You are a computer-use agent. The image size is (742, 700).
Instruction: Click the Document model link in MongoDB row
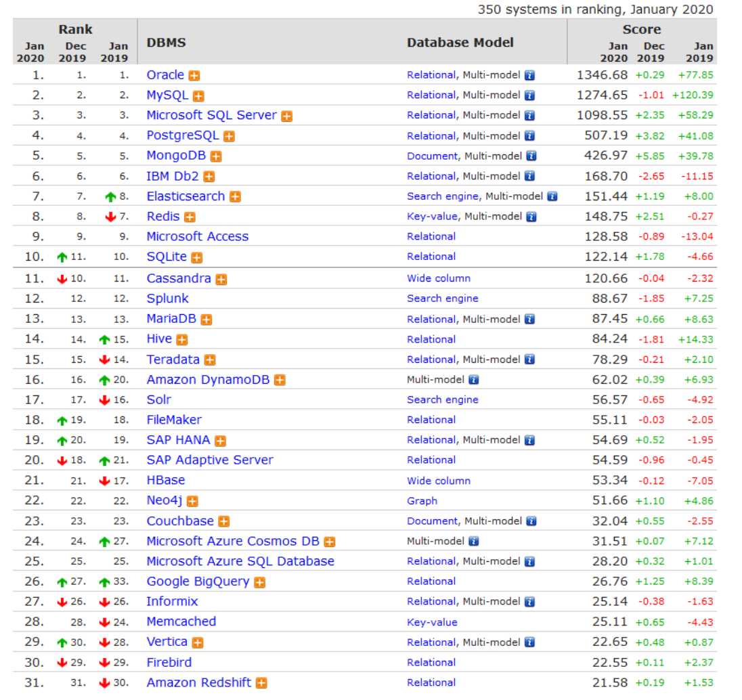(x=432, y=156)
